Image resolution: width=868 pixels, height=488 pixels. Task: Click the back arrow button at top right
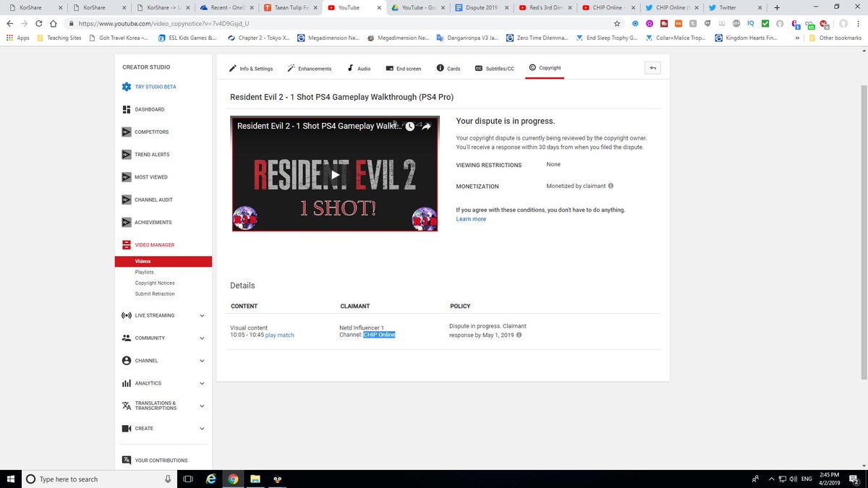click(652, 68)
